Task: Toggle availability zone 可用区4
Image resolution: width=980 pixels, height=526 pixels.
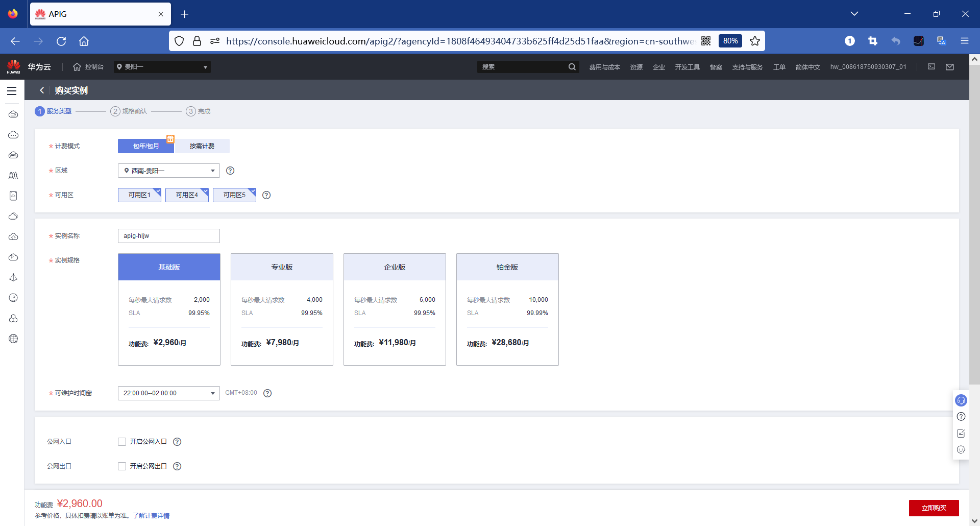Action: 187,195
